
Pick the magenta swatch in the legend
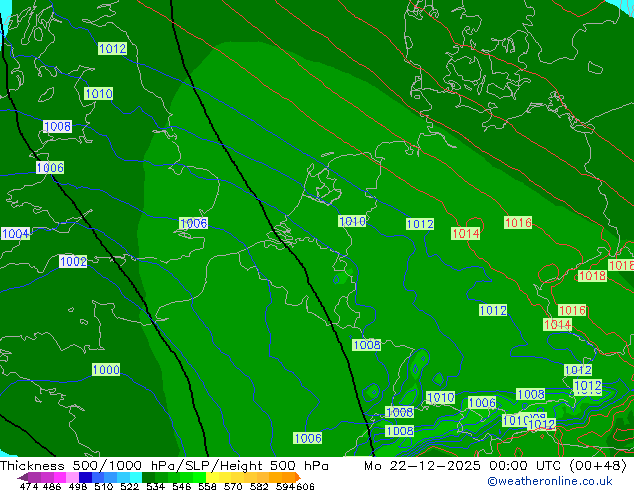pos(60,477)
